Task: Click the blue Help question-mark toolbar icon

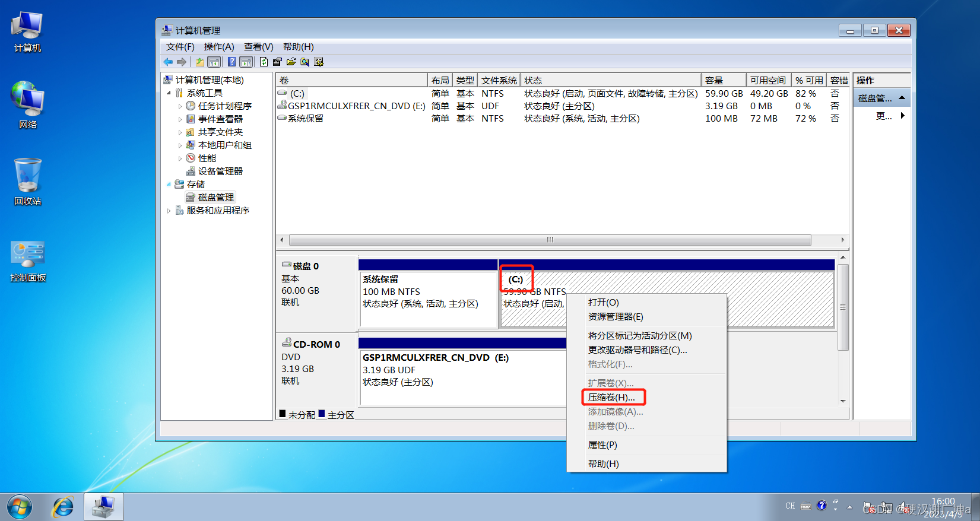Action: 232,62
